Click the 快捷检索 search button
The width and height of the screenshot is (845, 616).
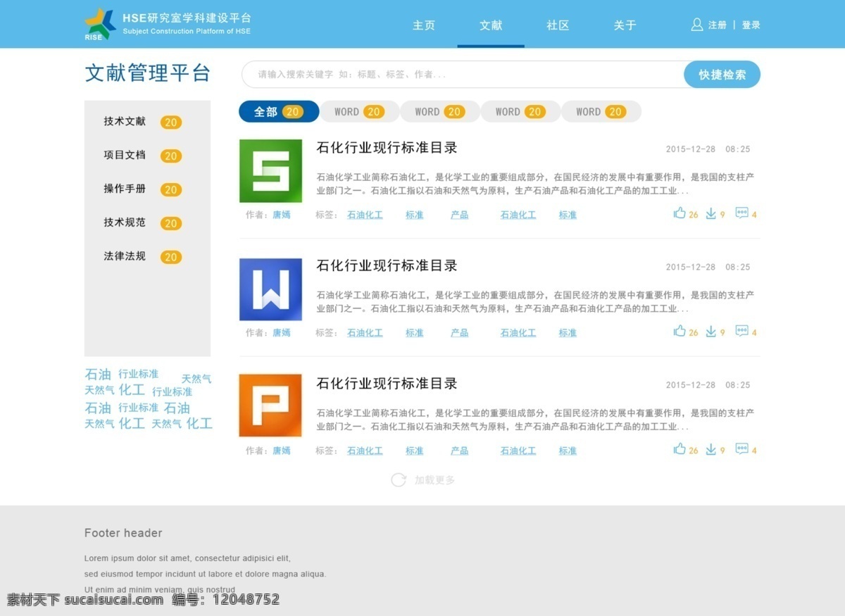[x=722, y=75]
